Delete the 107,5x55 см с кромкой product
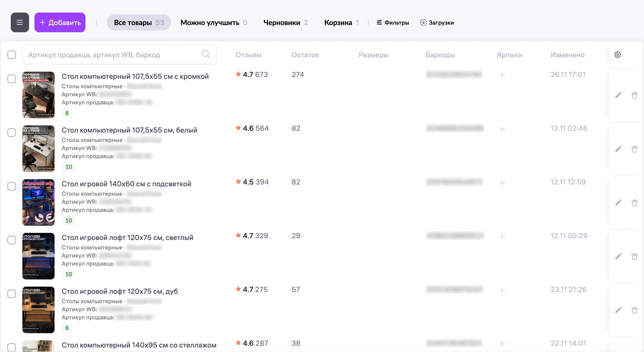 (x=635, y=95)
